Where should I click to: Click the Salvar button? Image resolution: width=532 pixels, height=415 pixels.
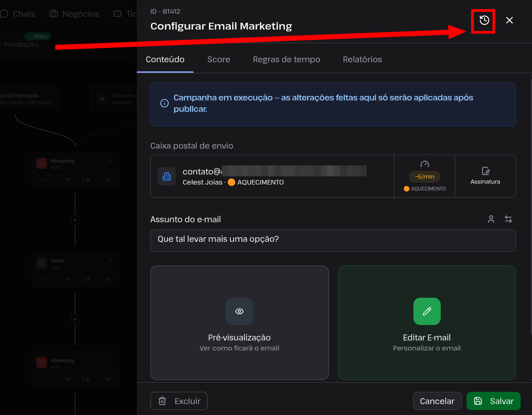493,401
